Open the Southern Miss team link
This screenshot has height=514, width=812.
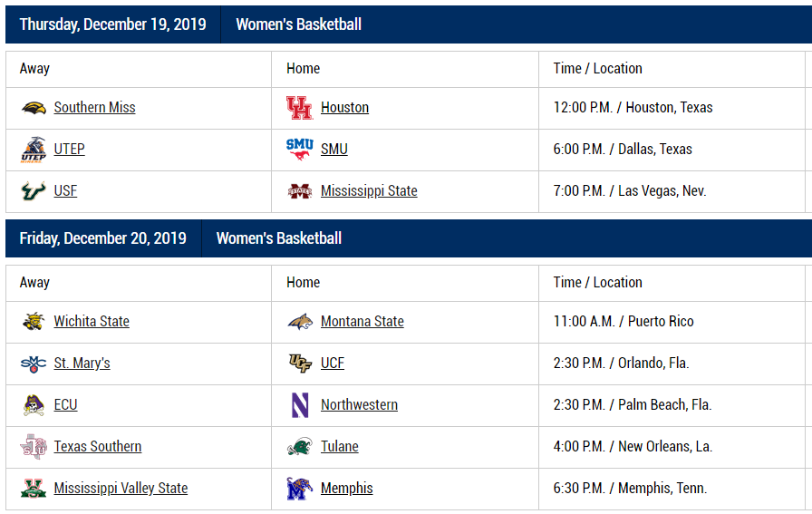[95, 107]
